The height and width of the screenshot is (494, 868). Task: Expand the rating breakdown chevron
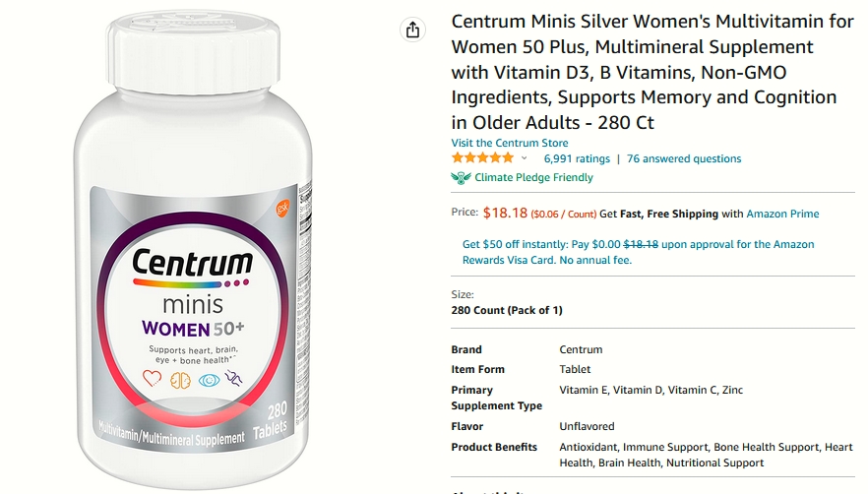point(525,158)
